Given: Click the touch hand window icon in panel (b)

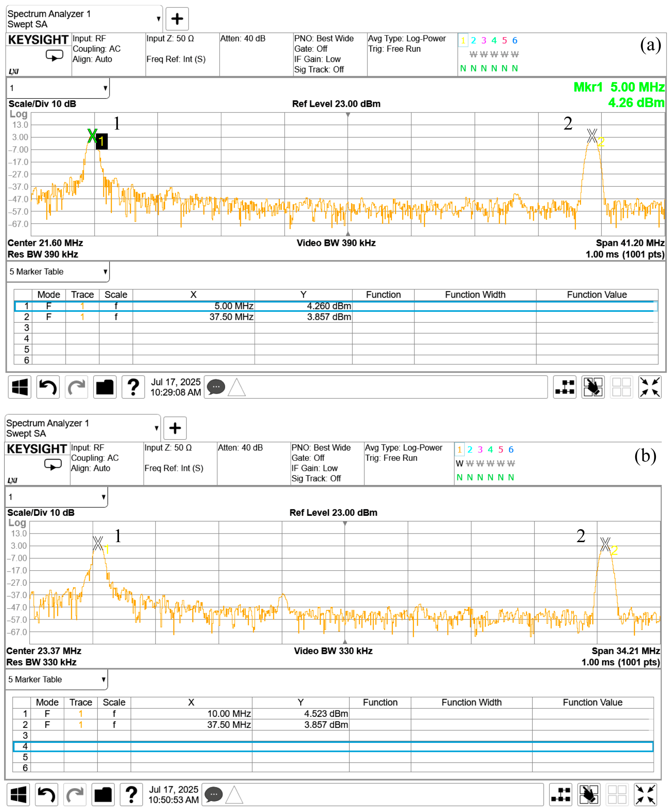Looking at the screenshot, I should click(x=589, y=795).
